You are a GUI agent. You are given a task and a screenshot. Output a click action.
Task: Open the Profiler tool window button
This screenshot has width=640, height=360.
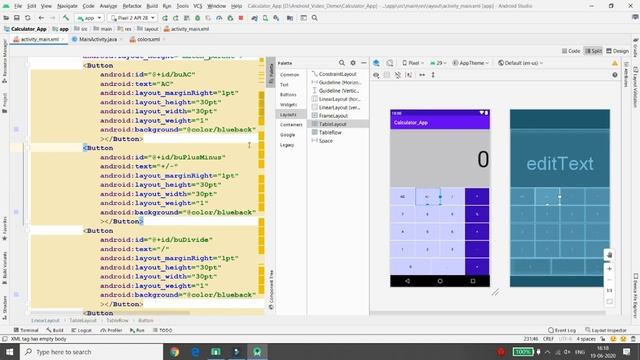[x=111, y=330]
